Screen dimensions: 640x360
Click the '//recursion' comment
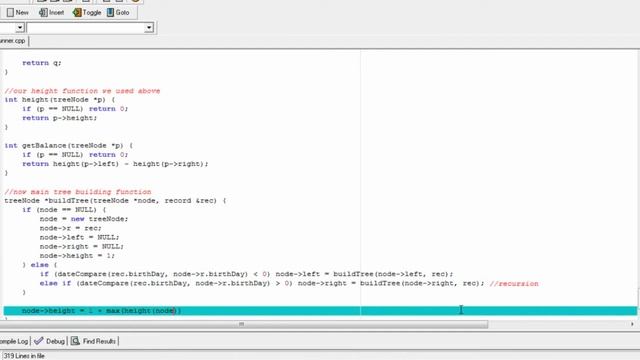(x=514, y=283)
